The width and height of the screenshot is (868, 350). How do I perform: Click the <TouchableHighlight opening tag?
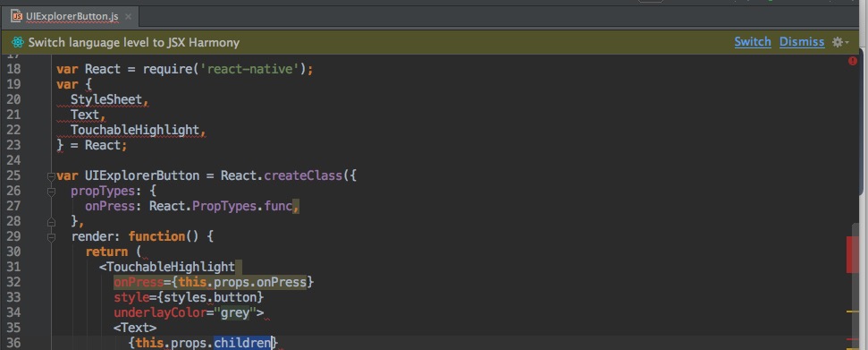click(x=167, y=267)
